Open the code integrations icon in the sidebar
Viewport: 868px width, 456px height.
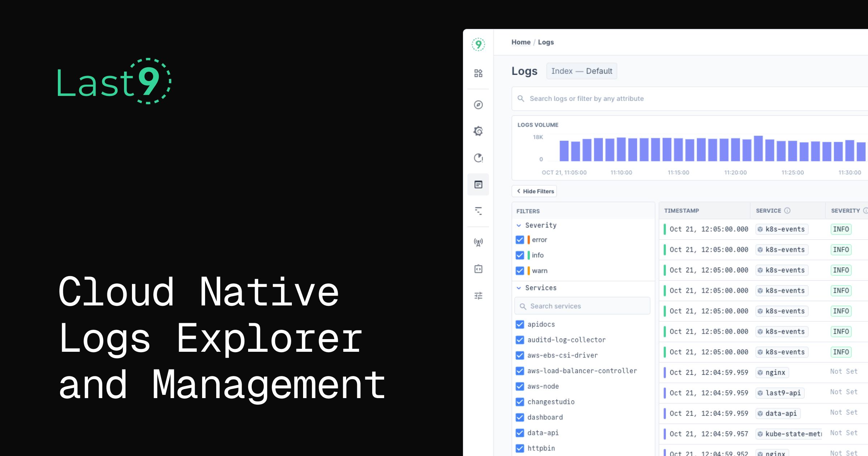pos(478,269)
